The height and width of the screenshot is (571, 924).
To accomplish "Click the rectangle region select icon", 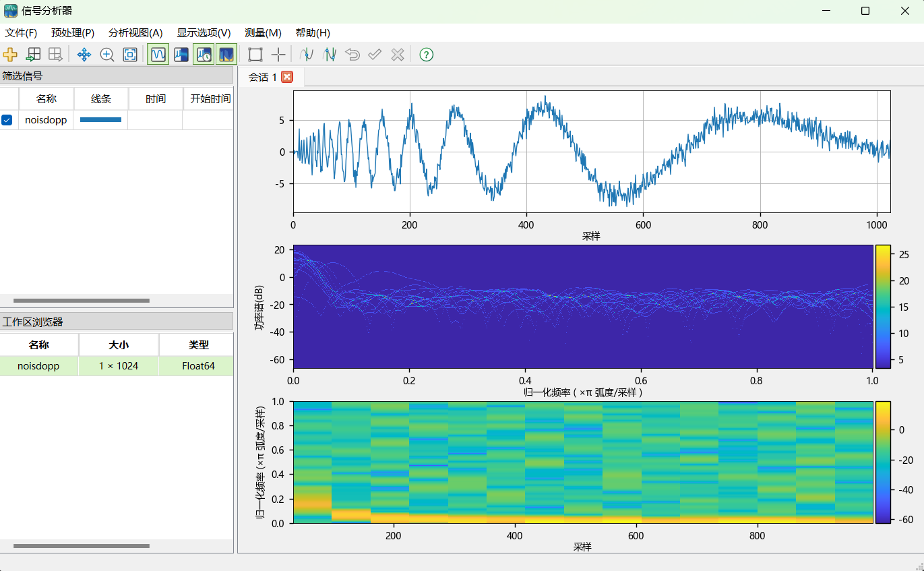I will [255, 55].
